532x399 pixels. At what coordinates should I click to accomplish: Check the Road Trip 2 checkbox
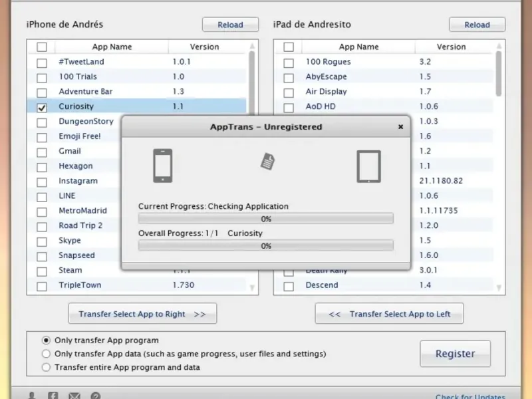(x=42, y=227)
